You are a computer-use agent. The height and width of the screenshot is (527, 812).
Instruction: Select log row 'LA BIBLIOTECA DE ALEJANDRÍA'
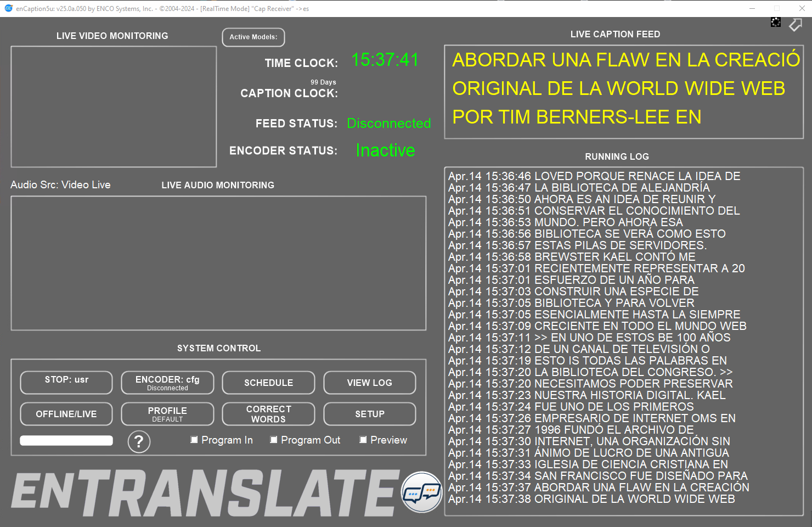coord(579,188)
